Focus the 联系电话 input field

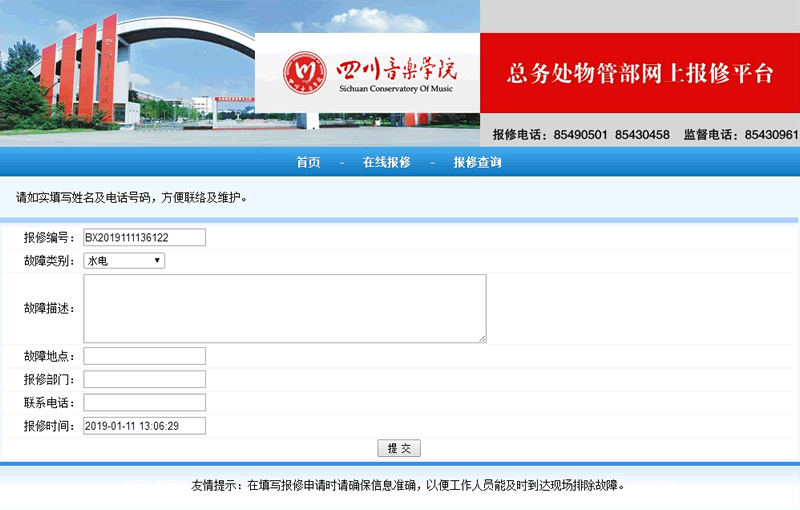click(144, 402)
